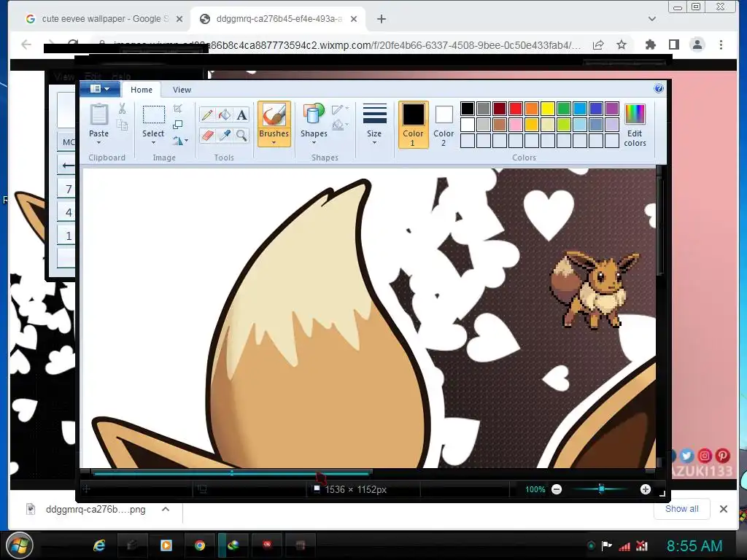Switch to the Home ribbon tab

[x=142, y=90]
